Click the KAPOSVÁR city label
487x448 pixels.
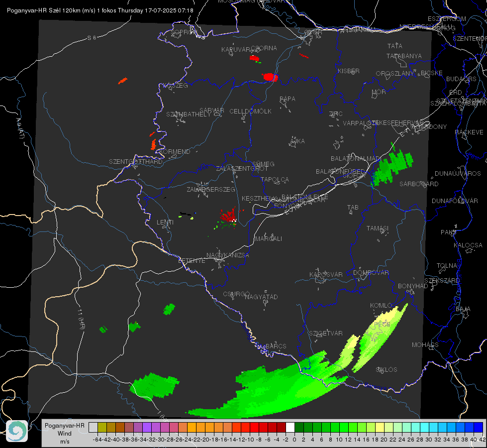pos(326,274)
